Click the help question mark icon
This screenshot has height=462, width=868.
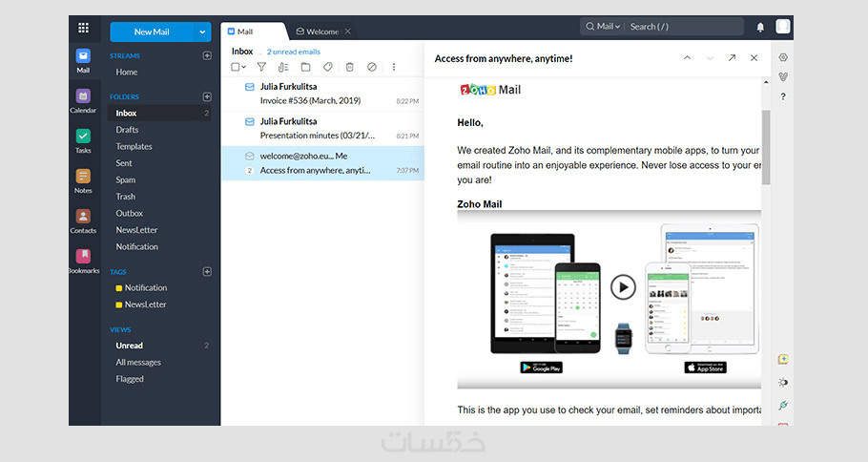point(783,96)
